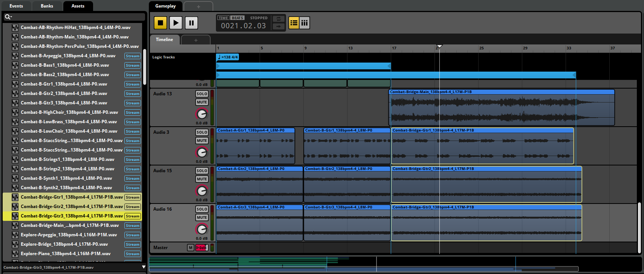Image resolution: width=644 pixels, height=274 pixels.
Task: Click waveform icon of Explore-Arpeggio file
Action: pos(15,235)
